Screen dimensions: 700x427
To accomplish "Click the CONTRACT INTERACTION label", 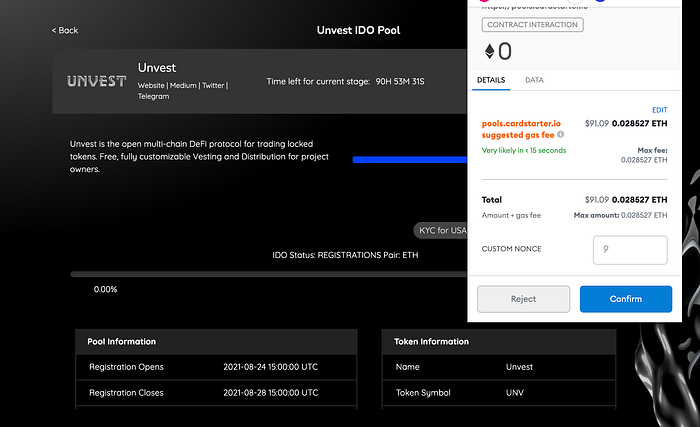I will tap(532, 25).
